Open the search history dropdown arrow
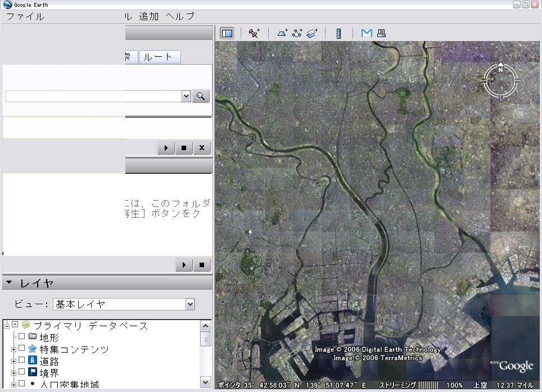Viewport: 542px width, 392px height. tap(186, 96)
